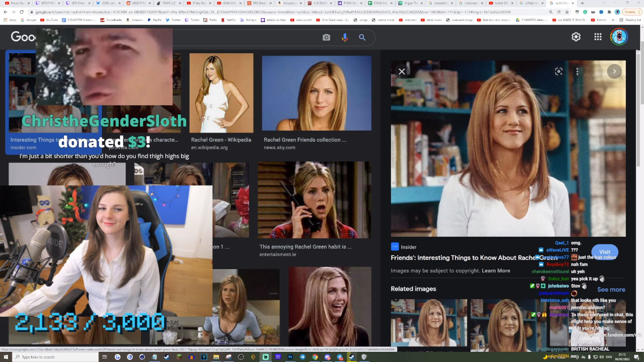Open the Apps bookmark shortcut

click(10, 20)
